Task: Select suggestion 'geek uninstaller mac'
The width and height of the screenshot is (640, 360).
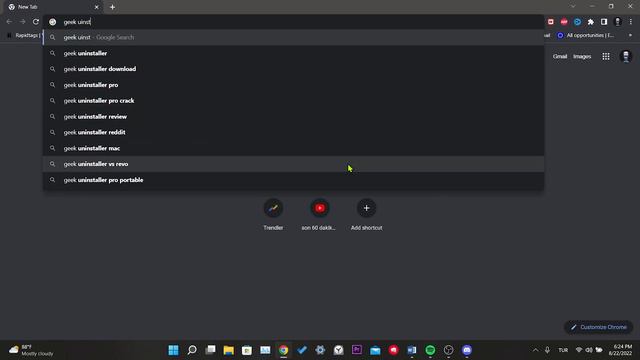Action: (x=293, y=148)
